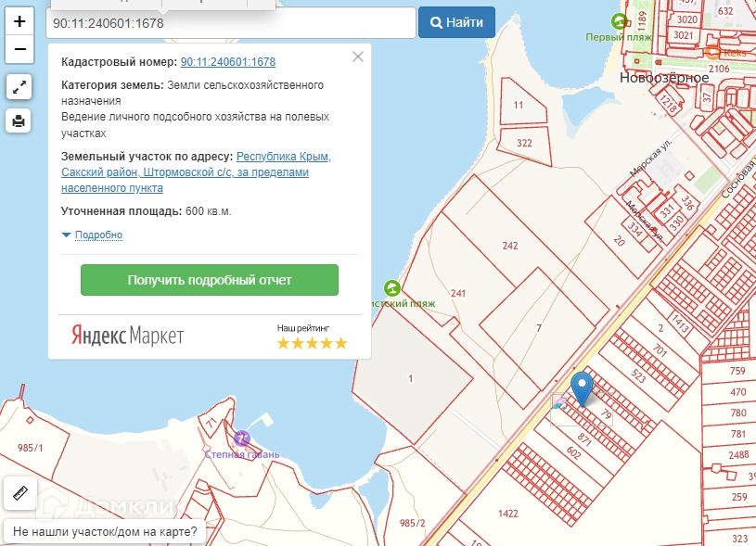Image resolution: width=756 pixels, height=546 pixels.
Task: Click the Новоозёрное town label
Action: (x=664, y=78)
